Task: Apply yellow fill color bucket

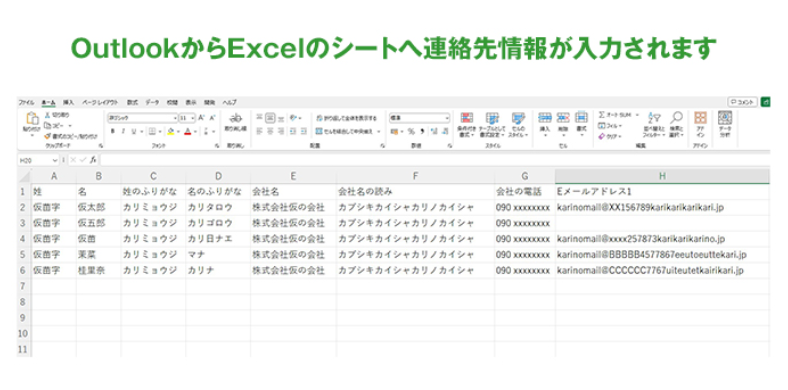Action: [x=170, y=131]
